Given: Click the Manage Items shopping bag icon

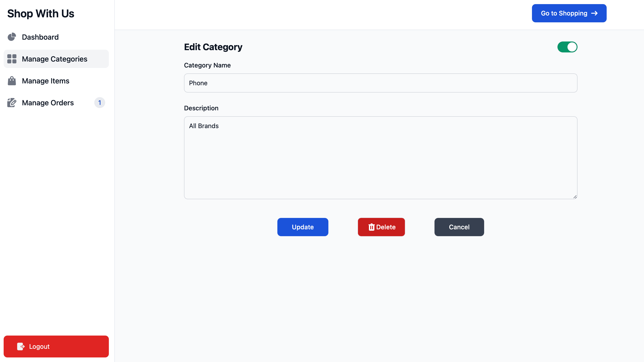Looking at the screenshot, I should [12, 81].
